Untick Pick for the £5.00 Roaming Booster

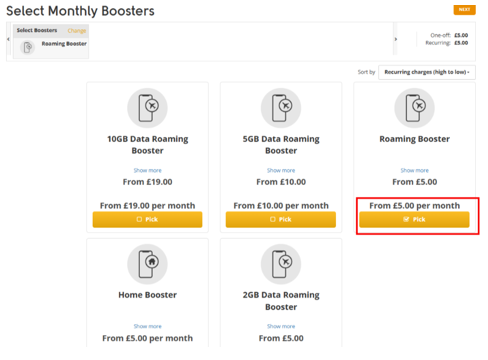[x=414, y=219]
